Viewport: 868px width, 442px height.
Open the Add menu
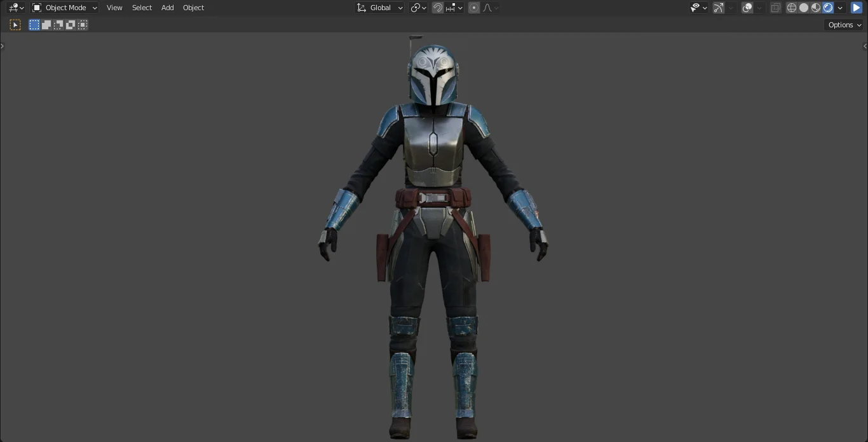coord(167,7)
